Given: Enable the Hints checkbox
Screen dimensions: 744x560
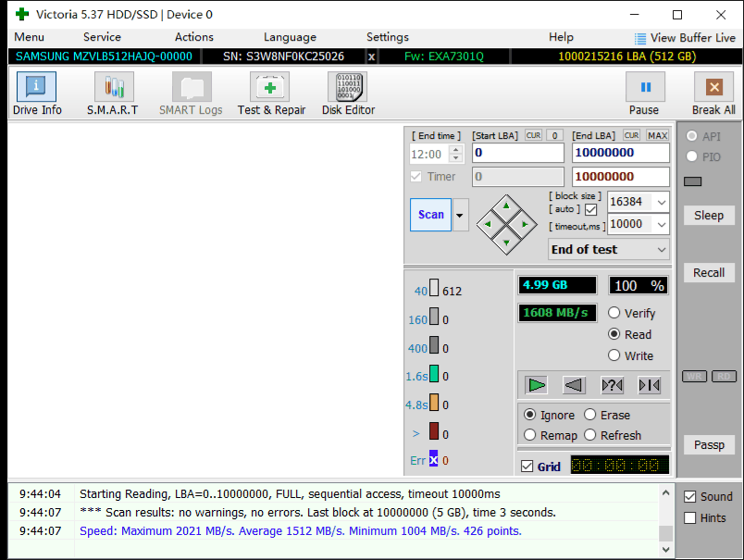Looking at the screenshot, I should [x=690, y=517].
